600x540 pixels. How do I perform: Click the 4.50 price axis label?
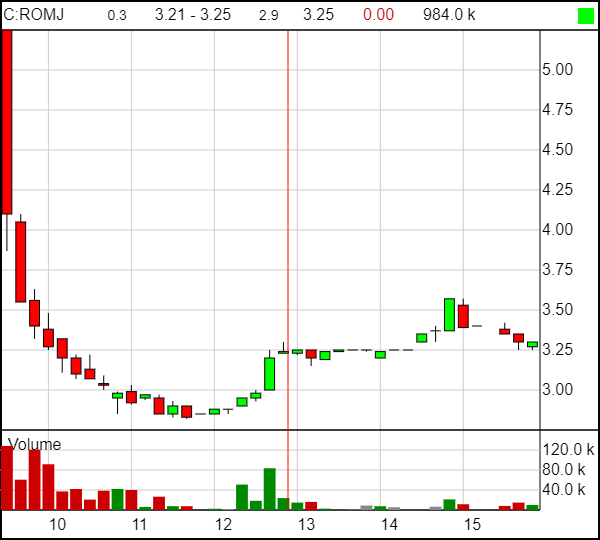click(x=558, y=150)
